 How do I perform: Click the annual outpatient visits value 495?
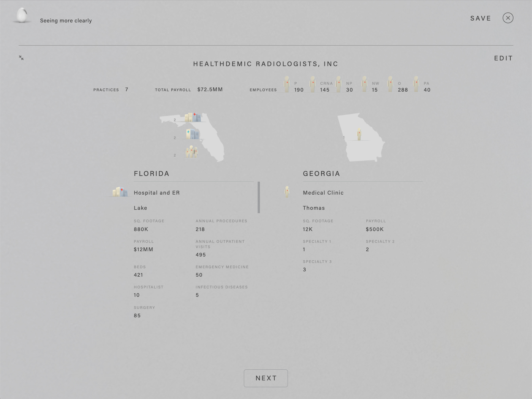pos(201,255)
